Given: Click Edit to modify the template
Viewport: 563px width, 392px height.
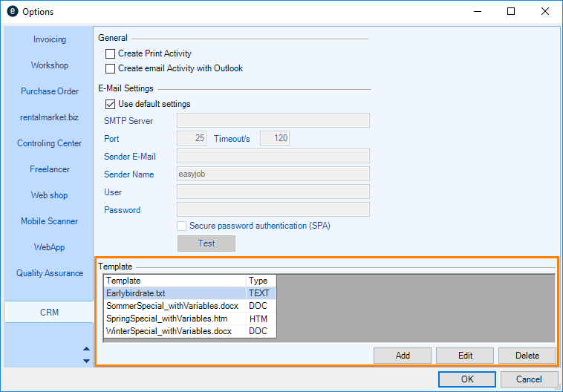Looking at the screenshot, I should (x=465, y=356).
